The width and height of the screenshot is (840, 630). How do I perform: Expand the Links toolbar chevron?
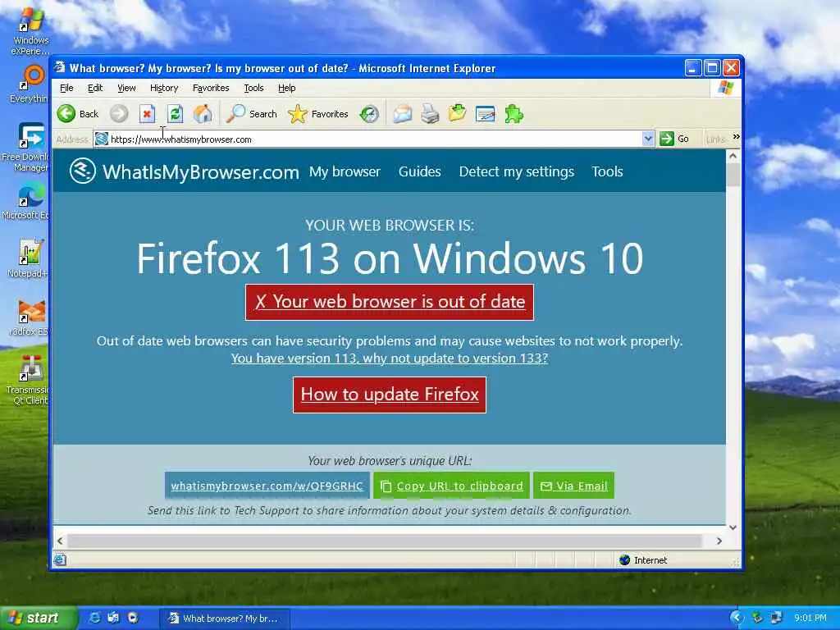[736, 137]
